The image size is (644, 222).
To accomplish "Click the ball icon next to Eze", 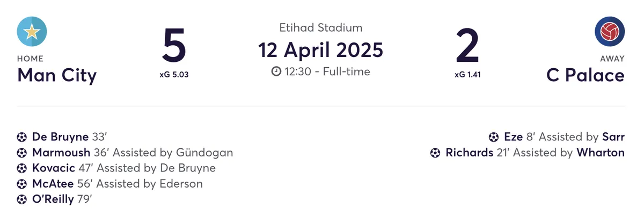I will [x=494, y=137].
